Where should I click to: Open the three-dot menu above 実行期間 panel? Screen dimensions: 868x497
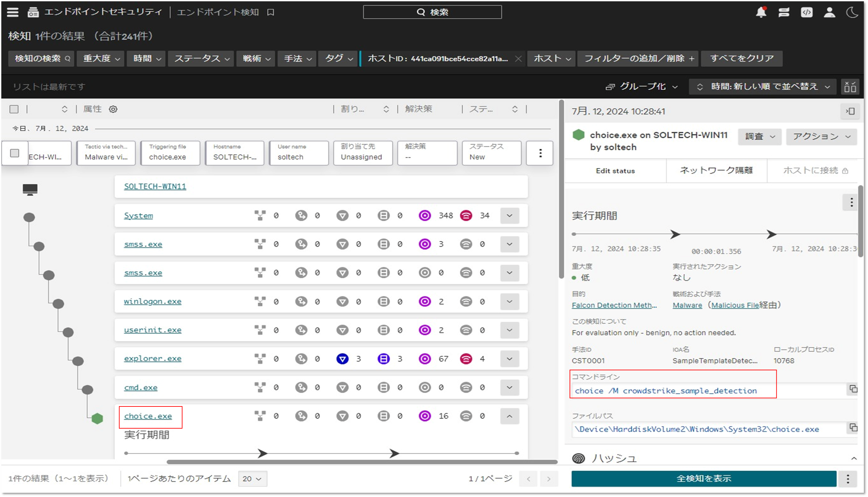tap(851, 202)
